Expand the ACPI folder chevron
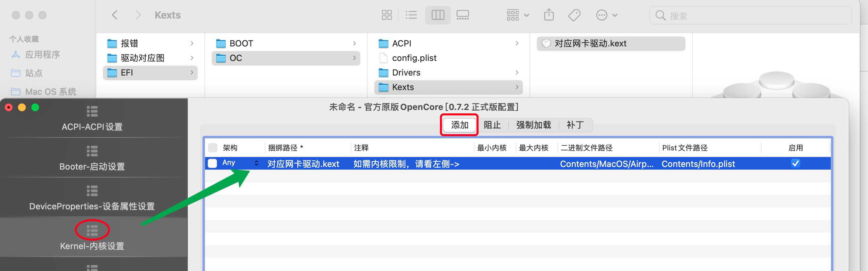The width and height of the screenshot is (868, 271). click(517, 43)
